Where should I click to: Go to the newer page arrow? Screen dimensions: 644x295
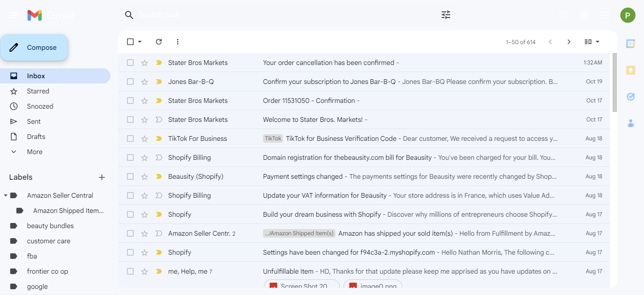coord(550,42)
